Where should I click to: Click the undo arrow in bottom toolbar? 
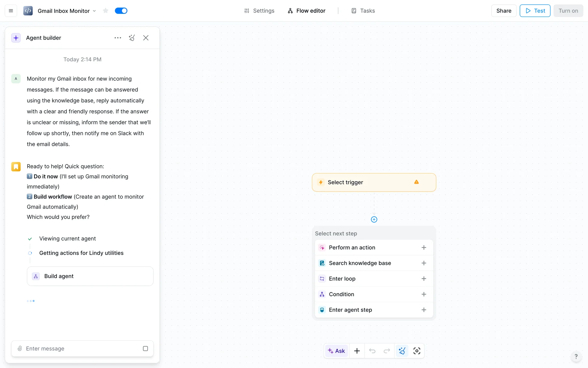pos(372,351)
